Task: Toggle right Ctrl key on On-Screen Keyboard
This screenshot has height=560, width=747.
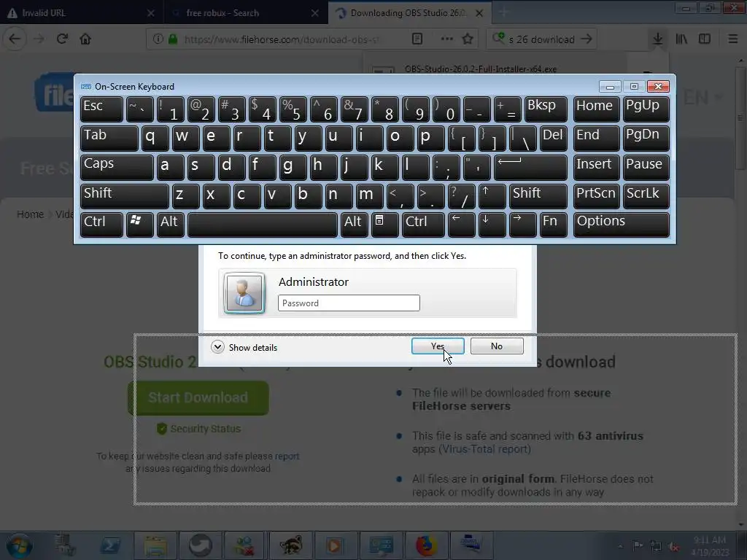Action: pos(423,225)
